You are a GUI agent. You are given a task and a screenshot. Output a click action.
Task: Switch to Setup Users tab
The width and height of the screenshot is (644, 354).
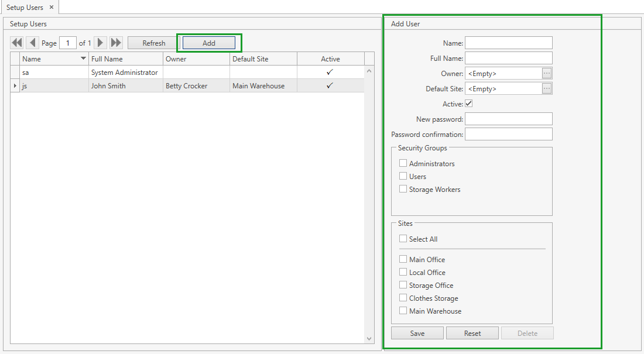(25, 7)
